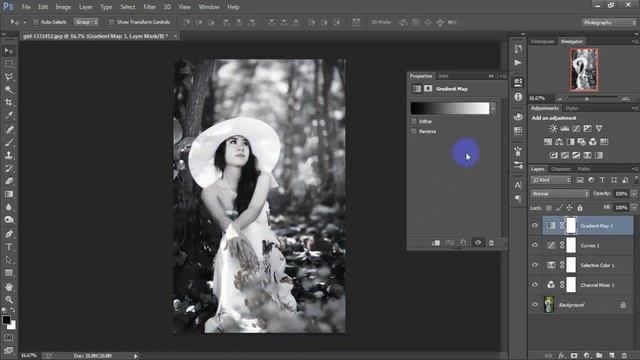The height and width of the screenshot is (360, 640).
Task: Click the clip to layer icon in Properties
Action: [436, 243]
